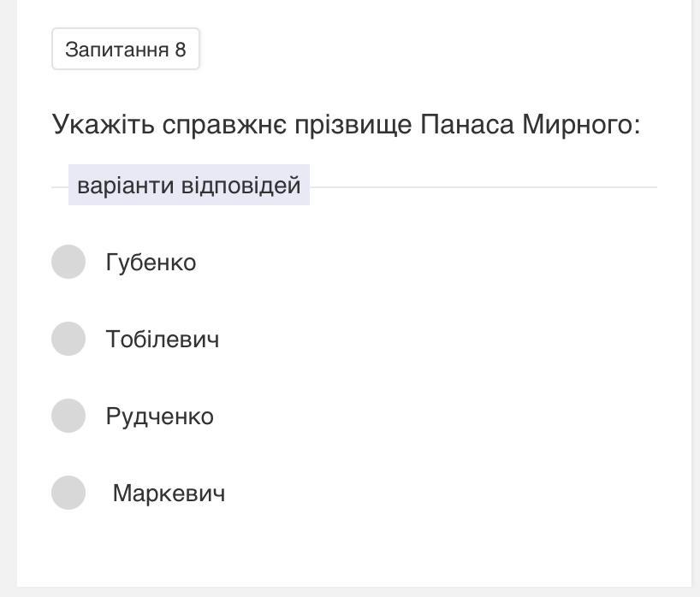Pick the Маркевич radio button
700x597 pixels.
[68, 493]
